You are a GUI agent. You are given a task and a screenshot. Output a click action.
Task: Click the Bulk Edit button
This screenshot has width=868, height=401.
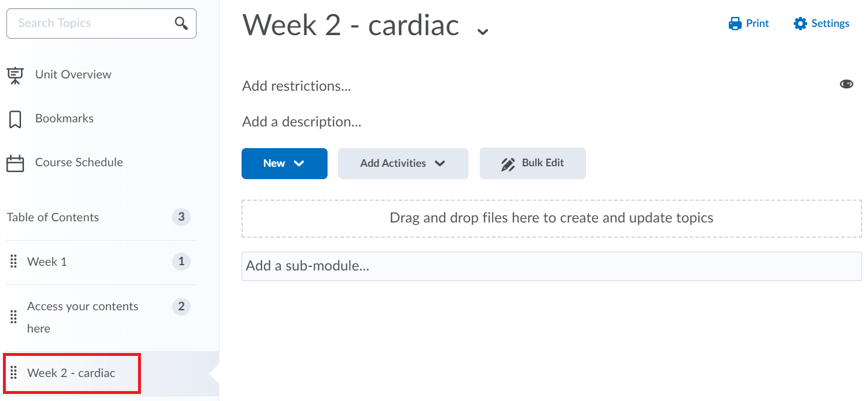tap(533, 163)
